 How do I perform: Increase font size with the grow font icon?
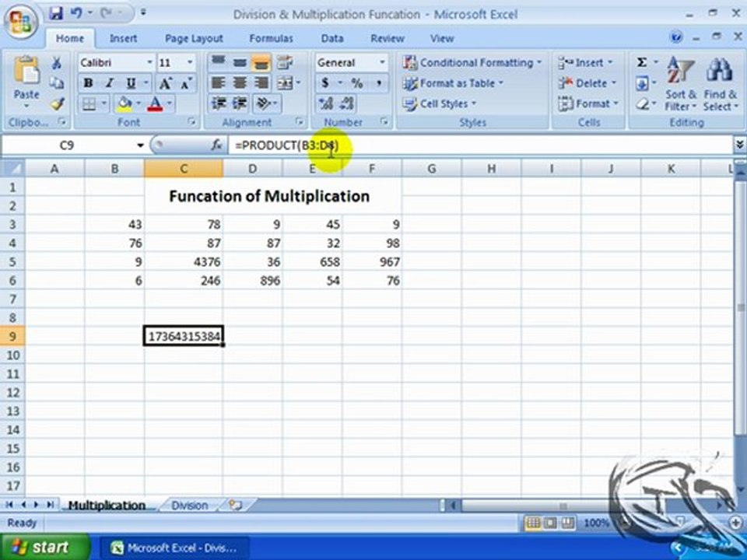(165, 83)
